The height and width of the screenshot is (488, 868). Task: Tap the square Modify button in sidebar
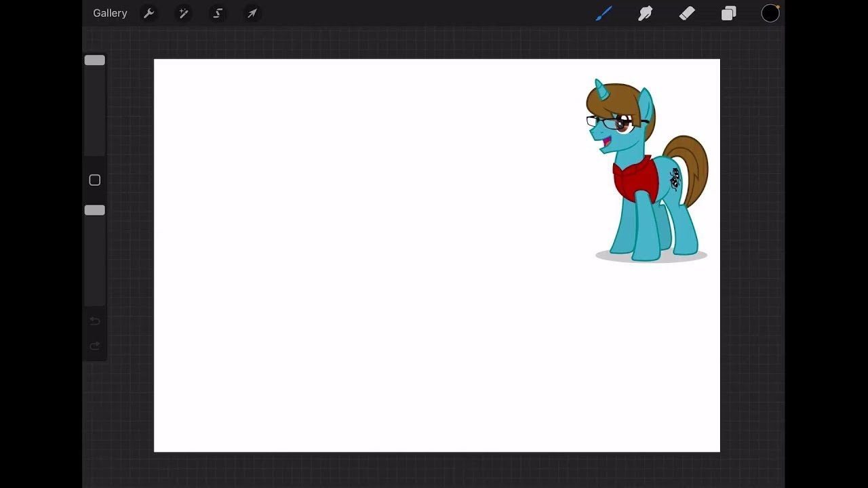tap(95, 180)
